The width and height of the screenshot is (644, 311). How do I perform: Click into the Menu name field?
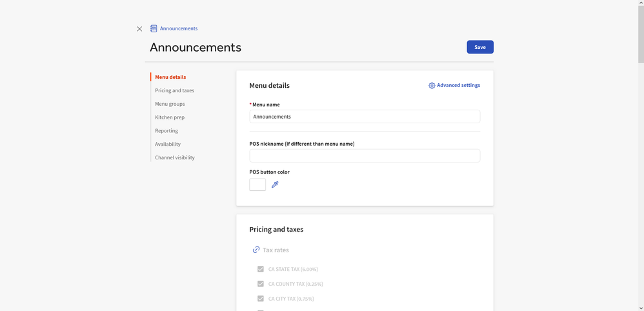click(x=365, y=117)
